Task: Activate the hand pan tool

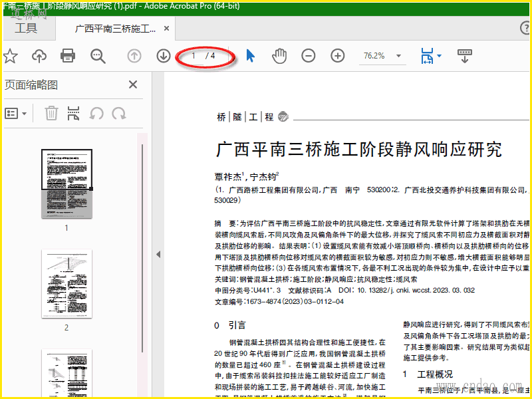Action: click(x=279, y=56)
